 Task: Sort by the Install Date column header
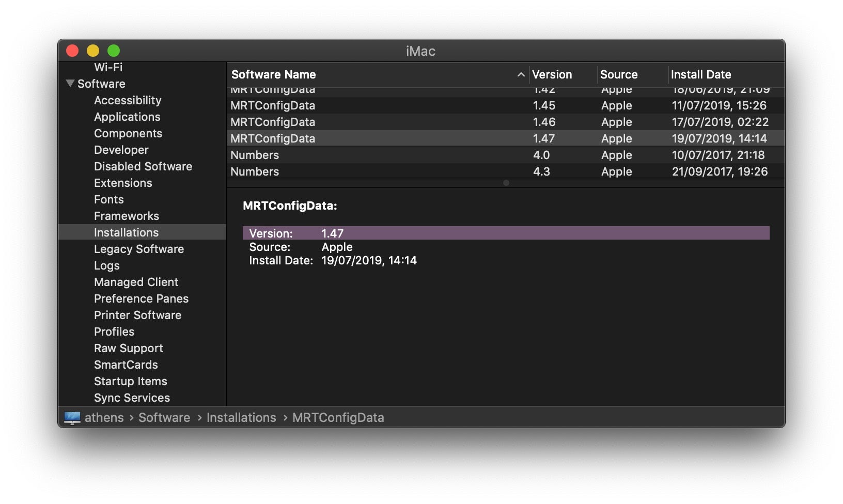coord(701,74)
